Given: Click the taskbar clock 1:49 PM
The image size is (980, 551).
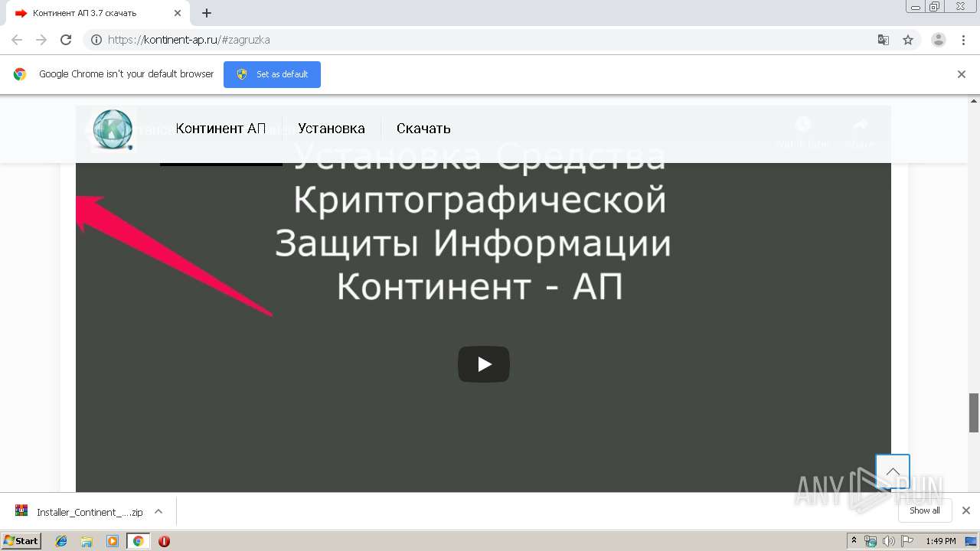Looking at the screenshot, I should pyautogui.click(x=941, y=541).
